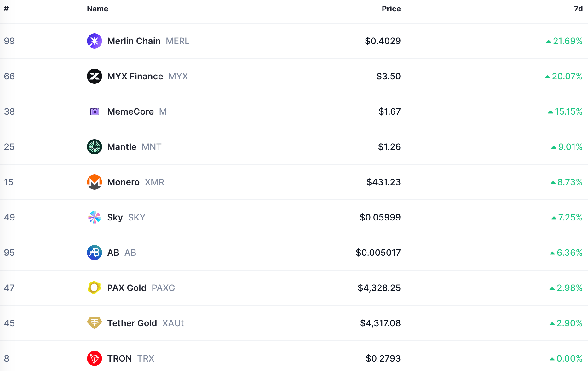Click the AB blue logo icon
The width and height of the screenshot is (588, 371).
click(x=94, y=253)
